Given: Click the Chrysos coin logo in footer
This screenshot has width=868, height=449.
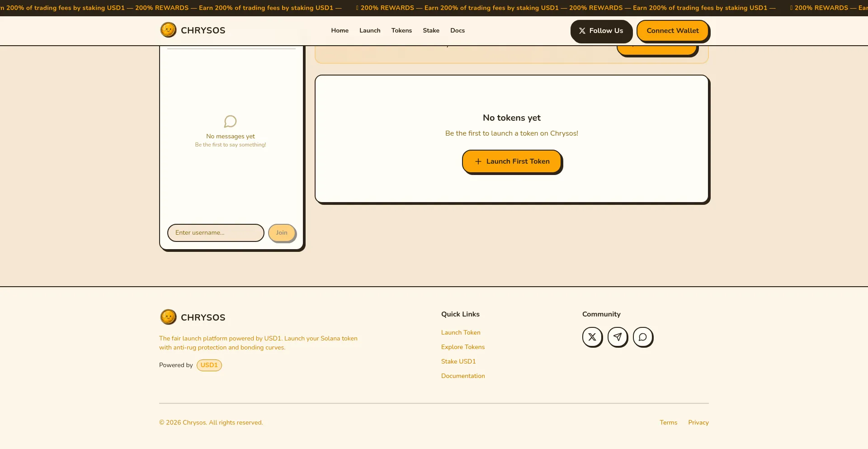Looking at the screenshot, I should [168, 317].
